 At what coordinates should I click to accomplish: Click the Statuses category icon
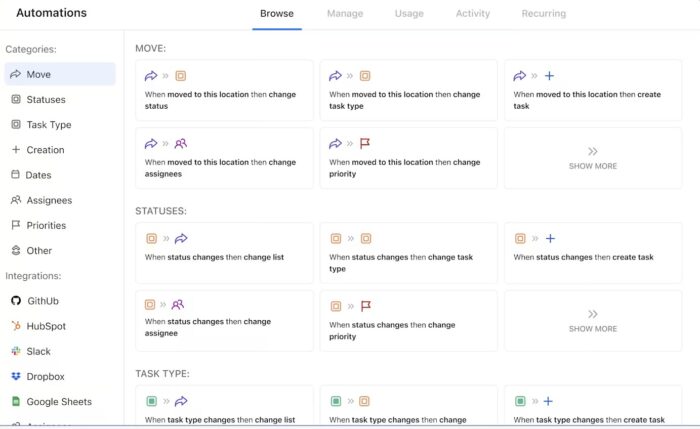tap(16, 100)
